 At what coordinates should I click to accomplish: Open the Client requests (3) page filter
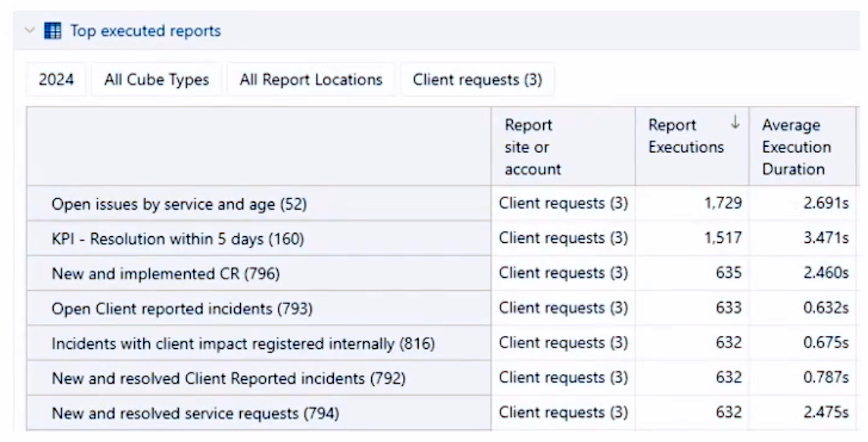477,79
